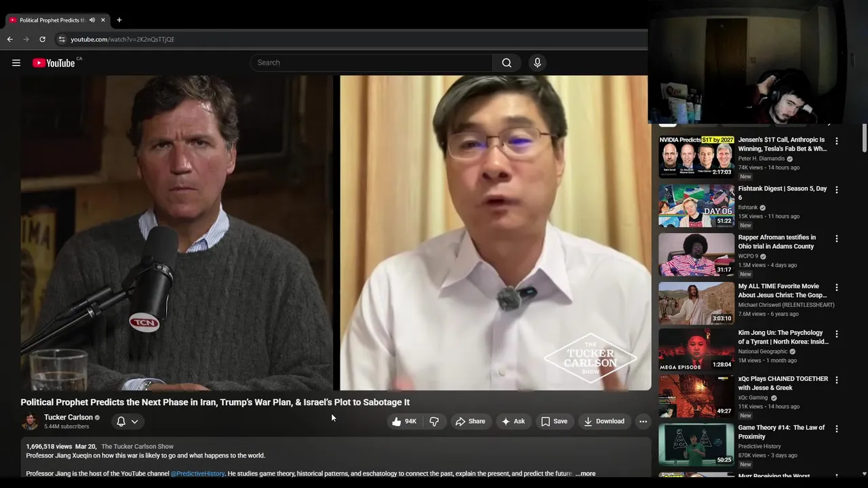Open options menu for Jensen's $1T video

[x=837, y=141]
